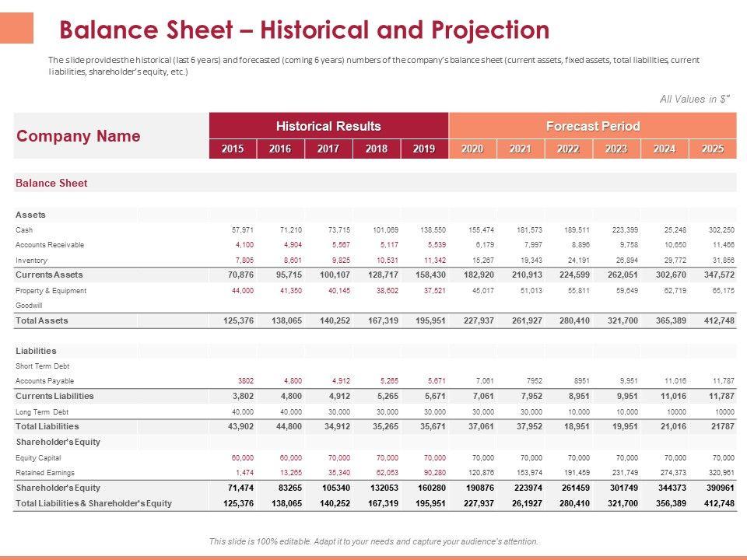Click the "All Values in $" note
This screenshot has height=560, width=747.
click(695, 99)
